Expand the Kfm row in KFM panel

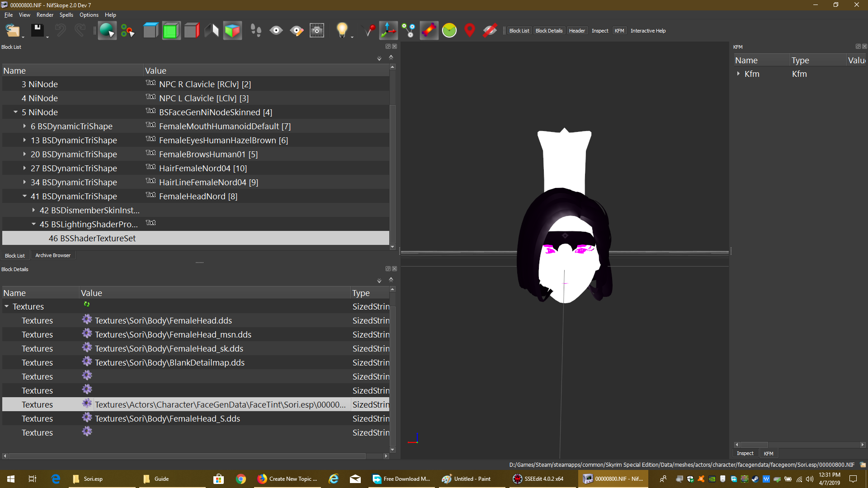(x=738, y=74)
